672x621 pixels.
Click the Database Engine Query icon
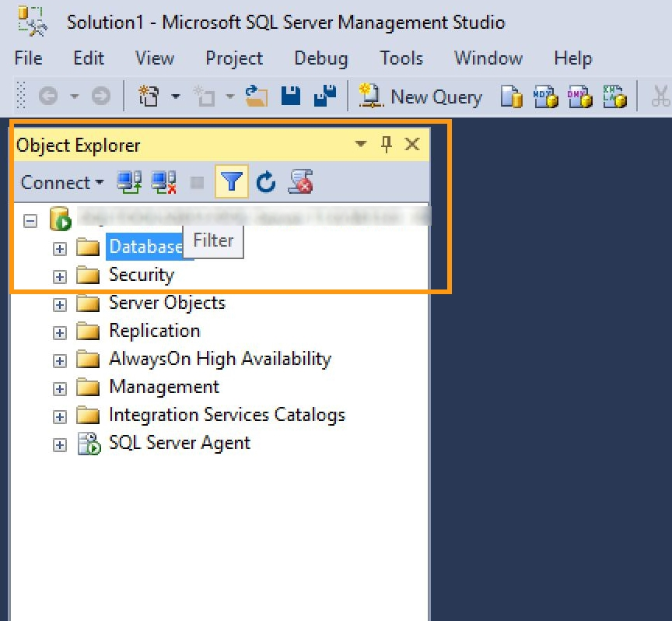tap(511, 96)
